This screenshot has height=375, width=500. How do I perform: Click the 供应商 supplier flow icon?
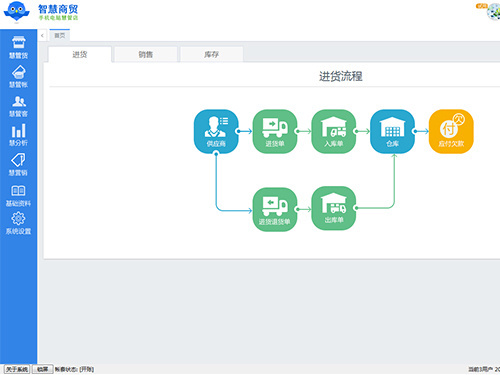(216, 131)
